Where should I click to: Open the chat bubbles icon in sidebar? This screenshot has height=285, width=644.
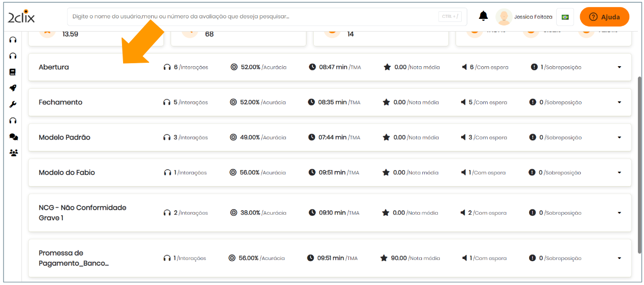(x=13, y=137)
